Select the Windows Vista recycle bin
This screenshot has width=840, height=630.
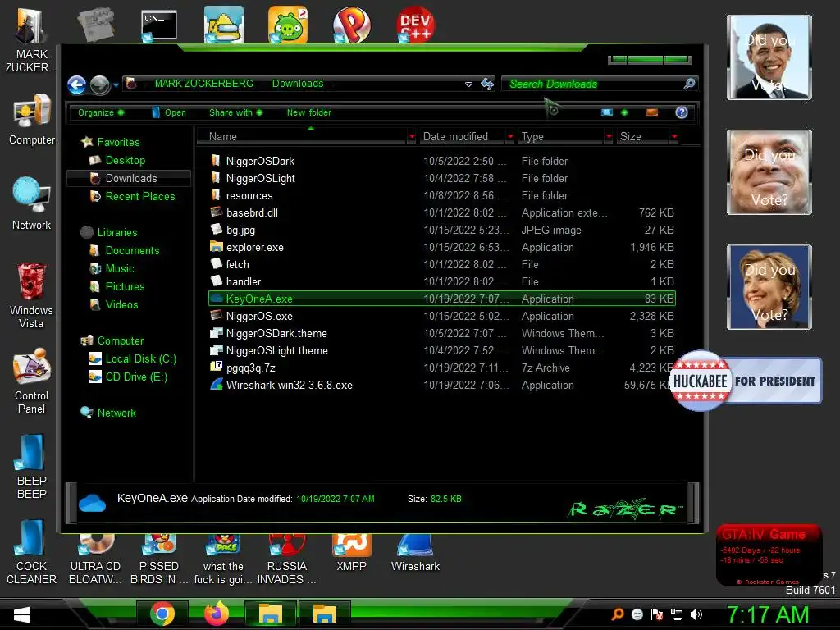click(x=31, y=295)
